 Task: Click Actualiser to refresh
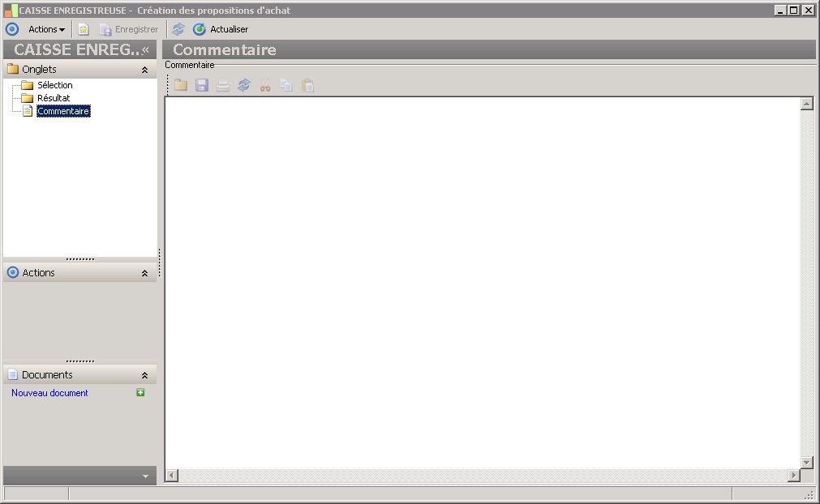click(221, 29)
